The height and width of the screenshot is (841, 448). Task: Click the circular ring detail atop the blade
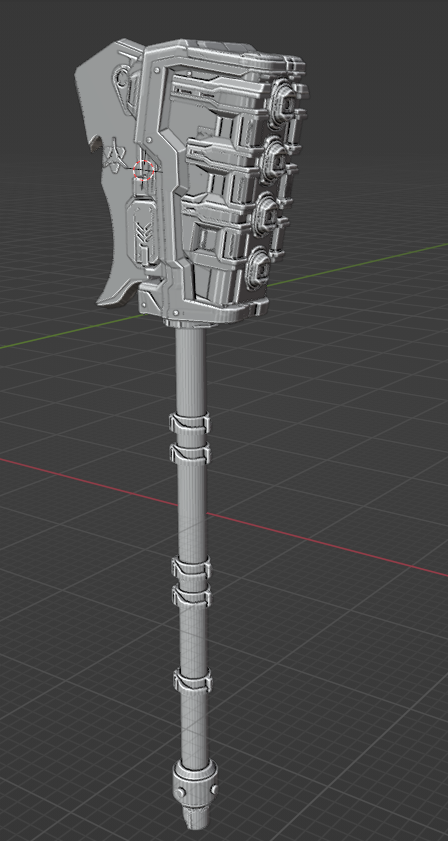(x=123, y=78)
